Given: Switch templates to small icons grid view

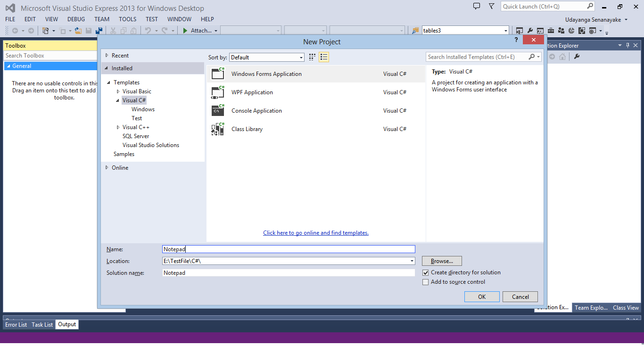Looking at the screenshot, I should [x=312, y=57].
